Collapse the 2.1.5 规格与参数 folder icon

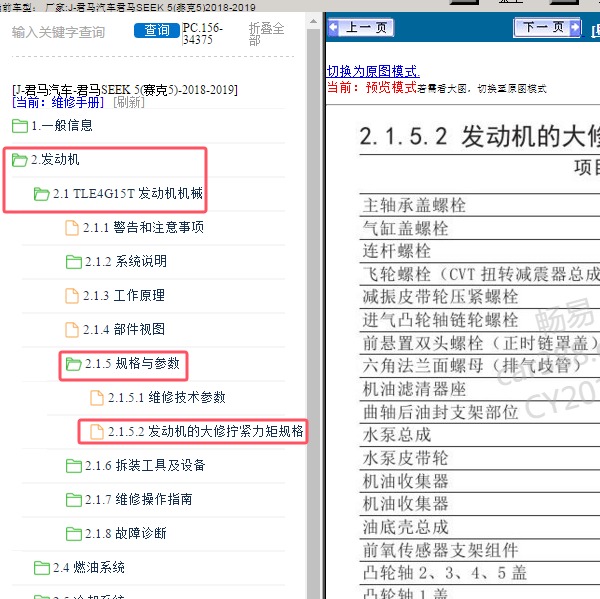(73, 364)
